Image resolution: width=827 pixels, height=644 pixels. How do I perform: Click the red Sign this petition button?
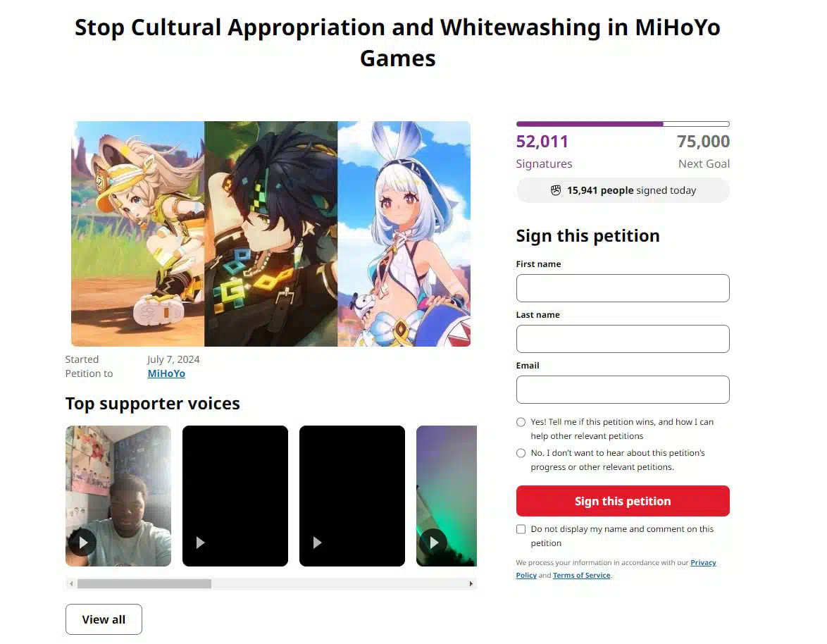point(623,501)
